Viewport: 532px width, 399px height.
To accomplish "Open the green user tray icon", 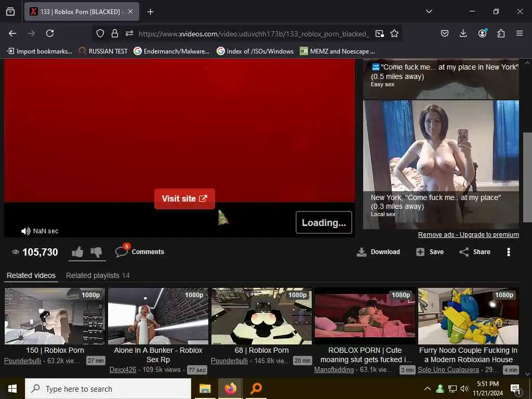I will 440,389.
